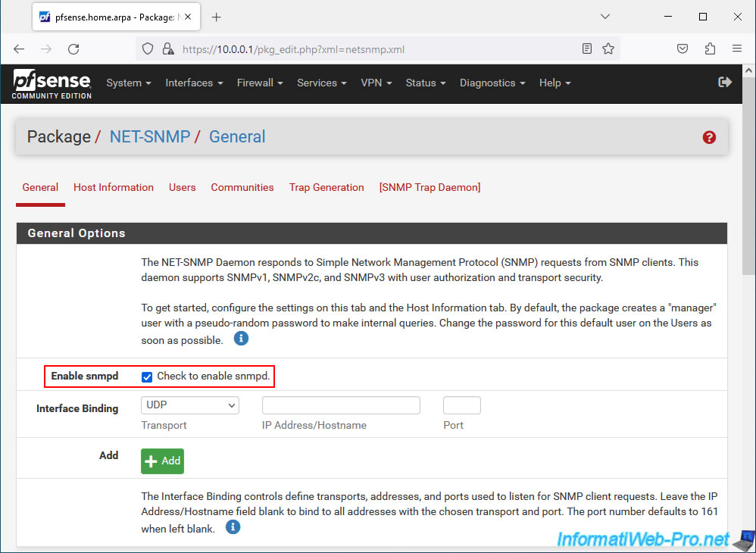
Task: Toggle reader view icon
Action: coord(587,48)
